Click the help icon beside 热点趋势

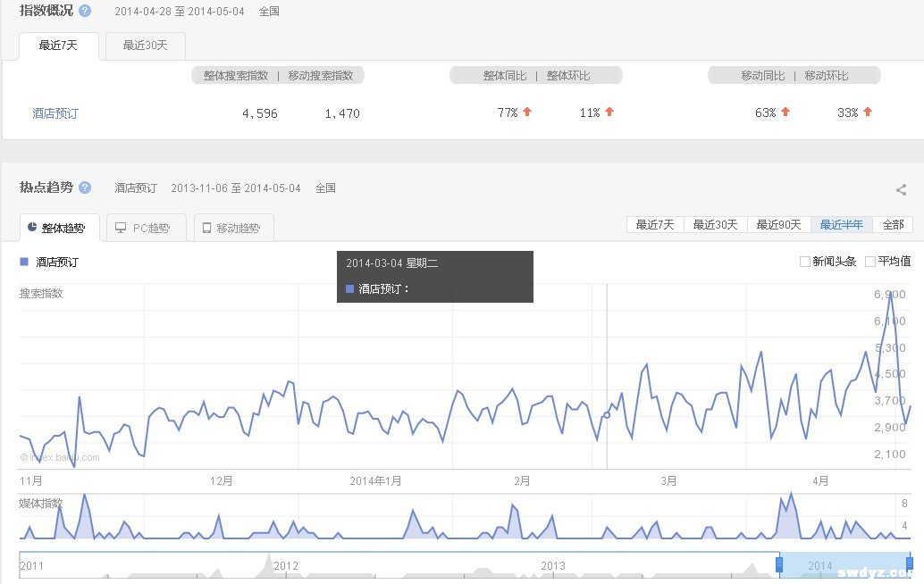pyautogui.click(x=86, y=188)
